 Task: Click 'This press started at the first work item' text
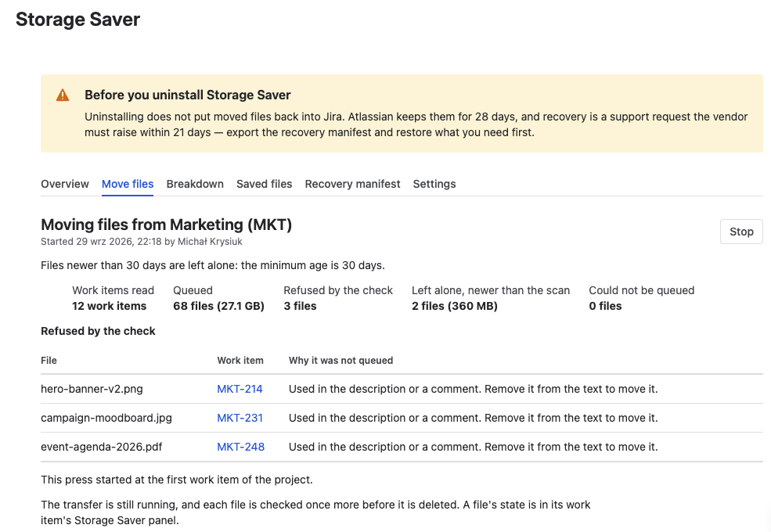[177, 480]
